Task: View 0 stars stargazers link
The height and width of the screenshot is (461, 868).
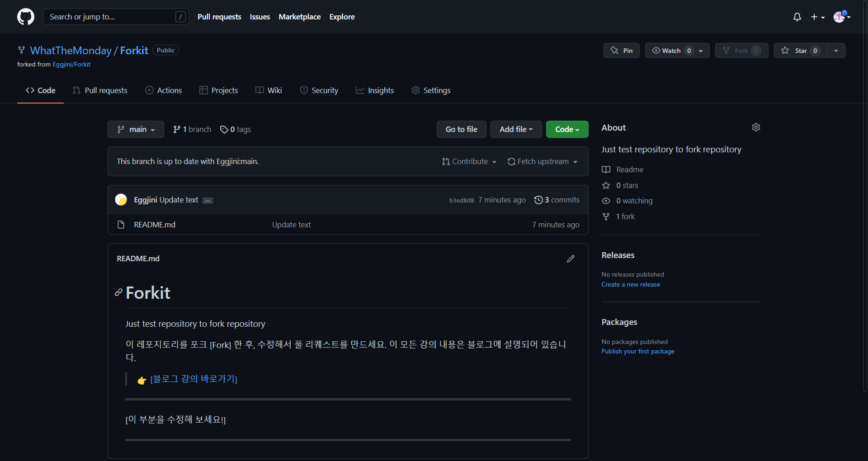Action: point(620,185)
